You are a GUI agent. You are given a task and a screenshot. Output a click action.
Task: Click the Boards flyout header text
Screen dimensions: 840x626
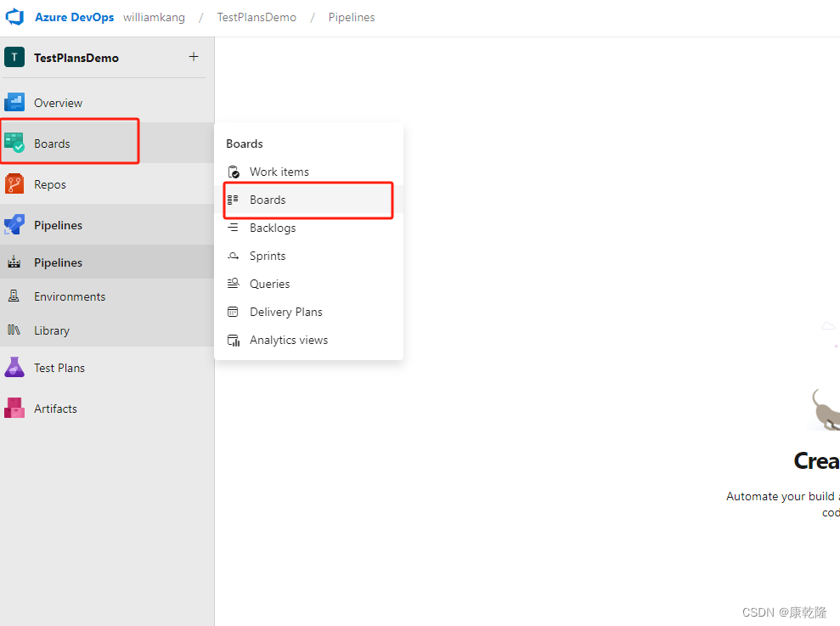click(245, 144)
